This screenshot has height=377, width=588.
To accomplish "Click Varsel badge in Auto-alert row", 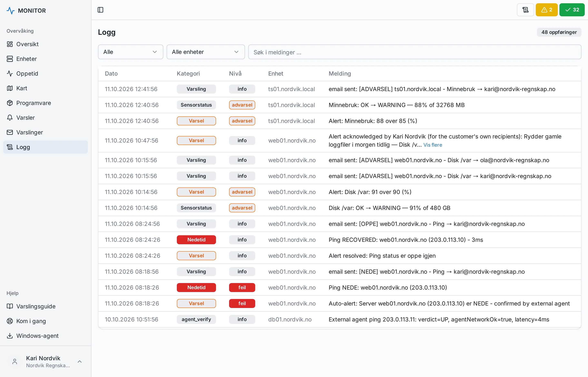I will click(x=196, y=303).
